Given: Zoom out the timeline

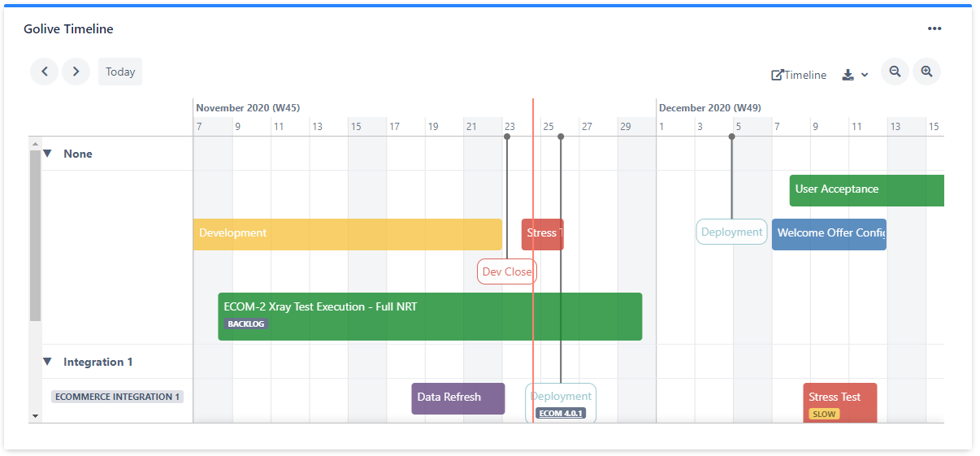Looking at the screenshot, I should [x=895, y=72].
